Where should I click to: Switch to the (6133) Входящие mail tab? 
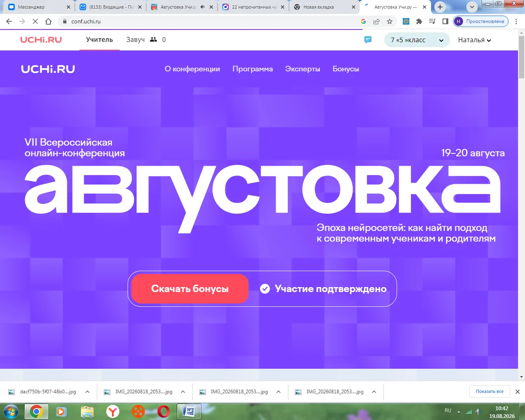(111, 7)
